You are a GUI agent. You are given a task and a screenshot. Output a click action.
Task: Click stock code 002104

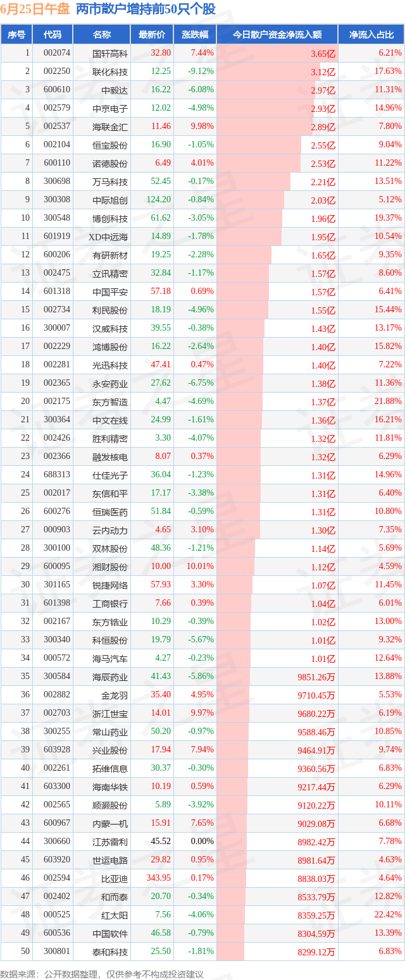pyautogui.click(x=57, y=145)
